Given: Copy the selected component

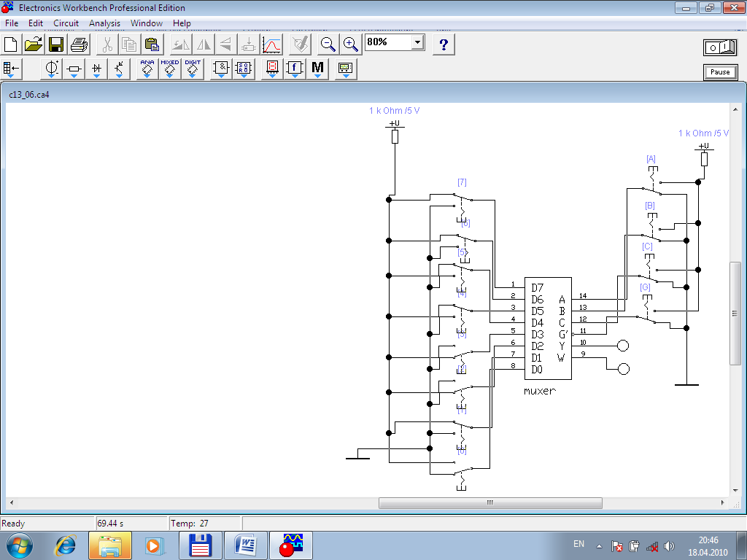Looking at the screenshot, I should coord(129,44).
